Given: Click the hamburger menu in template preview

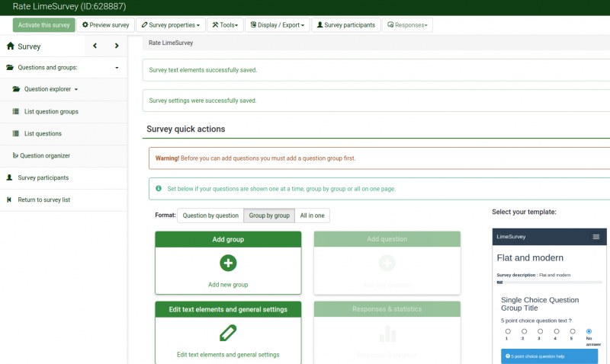Looking at the screenshot, I should (596, 237).
